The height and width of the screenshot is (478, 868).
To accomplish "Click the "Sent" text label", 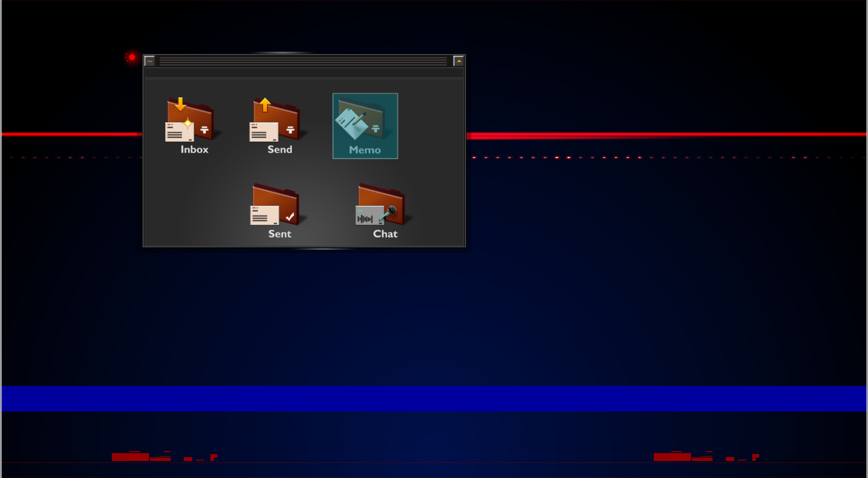I will pos(280,234).
